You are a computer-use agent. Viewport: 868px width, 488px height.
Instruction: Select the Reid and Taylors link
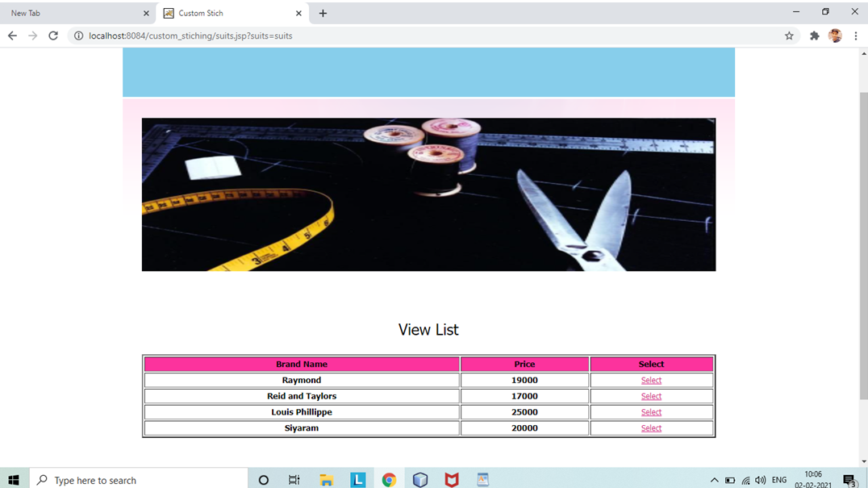click(x=651, y=396)
